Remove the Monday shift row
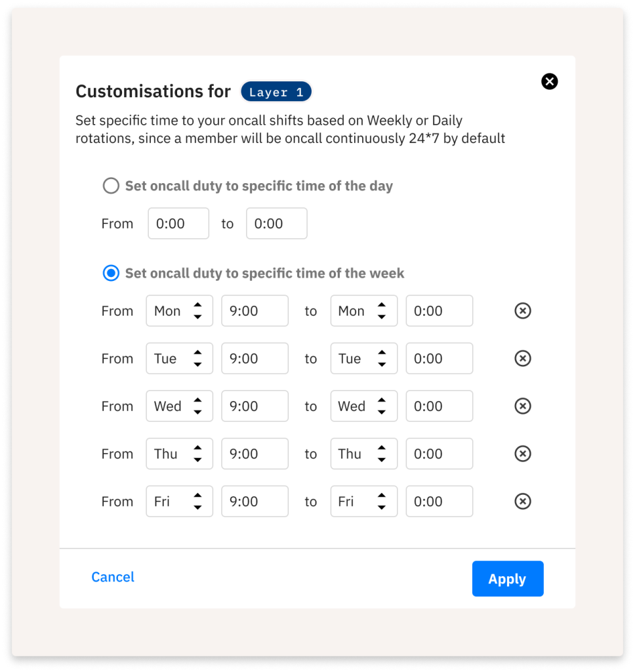635x672 pixels. (522, 311)
